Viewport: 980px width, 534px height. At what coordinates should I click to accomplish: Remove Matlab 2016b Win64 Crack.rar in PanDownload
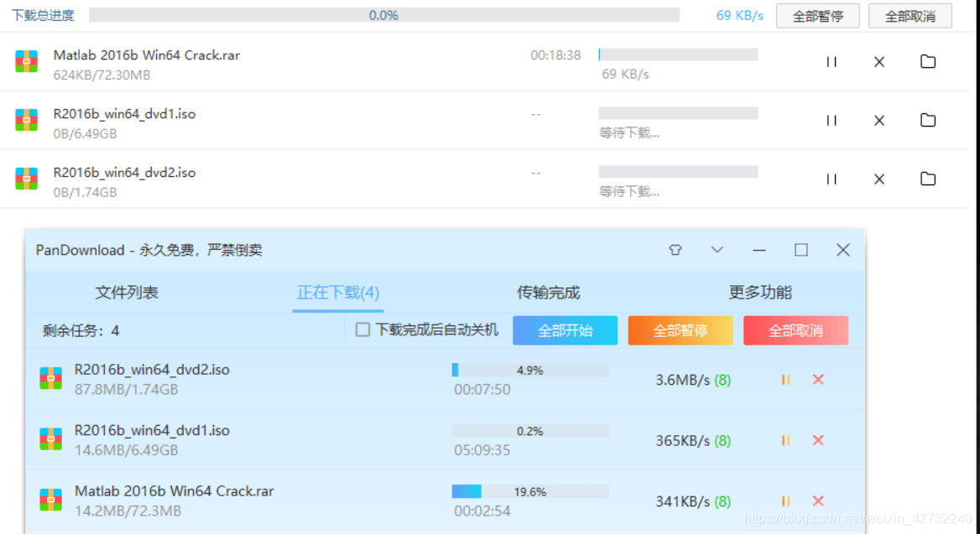click(818, 501)
